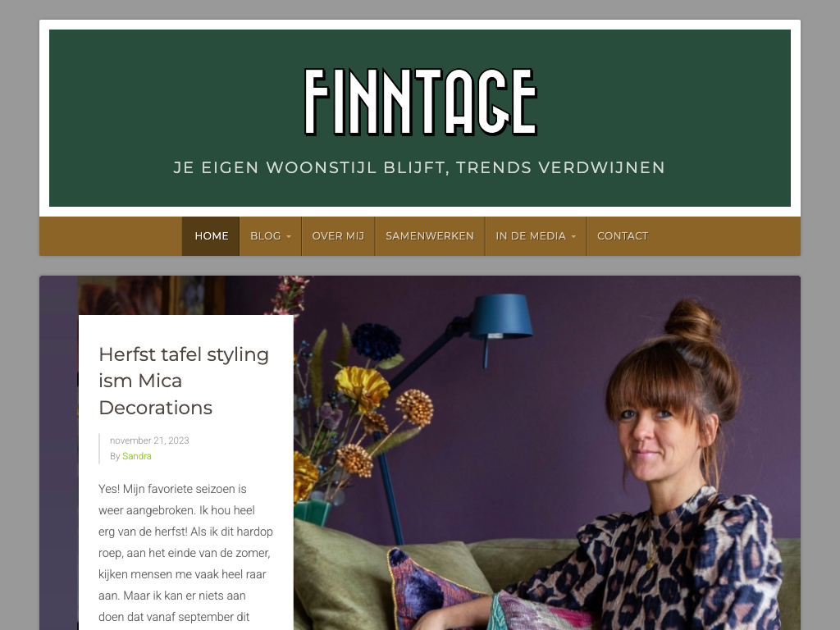Expand the BLOG dropdown menu

click(271, 236)
